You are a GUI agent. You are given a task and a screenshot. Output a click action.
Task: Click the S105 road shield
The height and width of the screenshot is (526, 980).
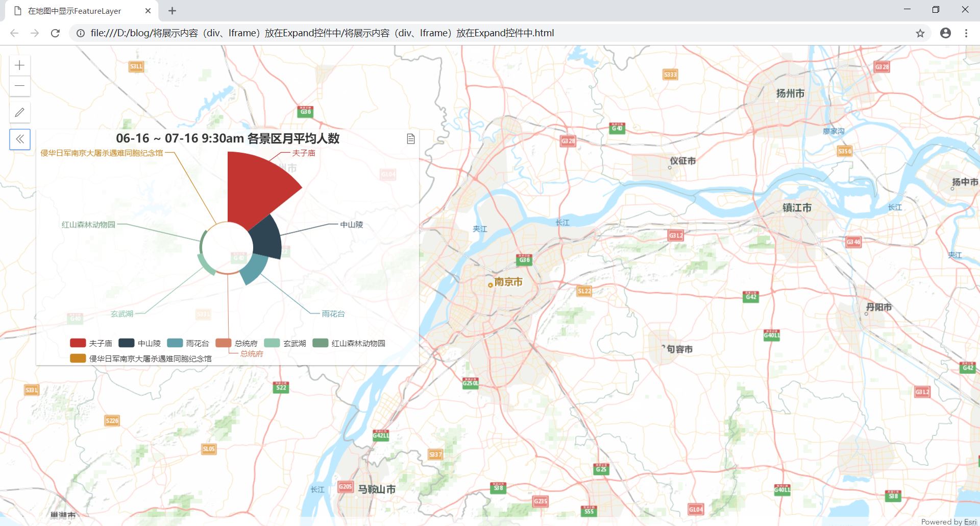209,449
